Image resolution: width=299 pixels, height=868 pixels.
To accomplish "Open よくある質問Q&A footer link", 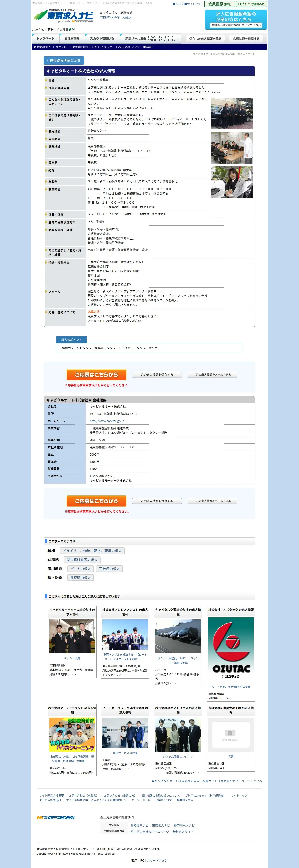I will pos(50,800).
